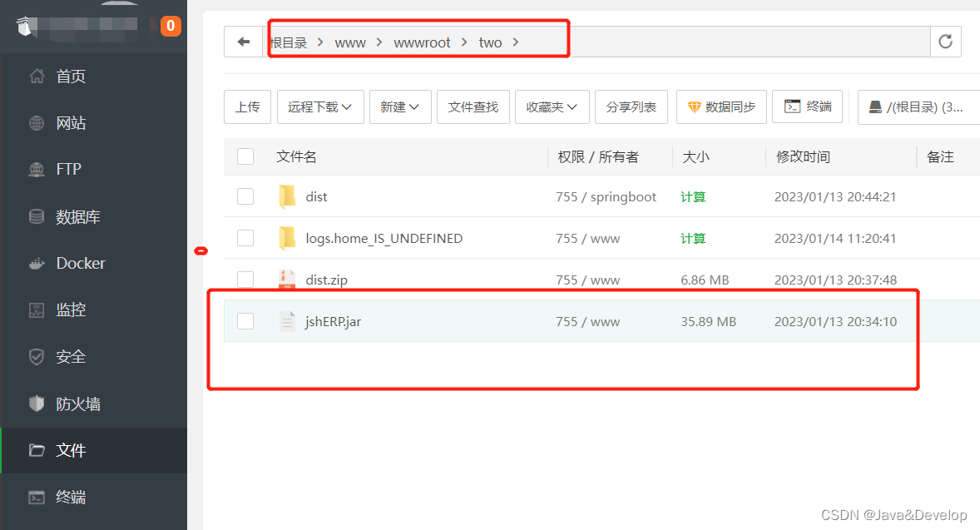Open the dist folder by name

(316, 197)
